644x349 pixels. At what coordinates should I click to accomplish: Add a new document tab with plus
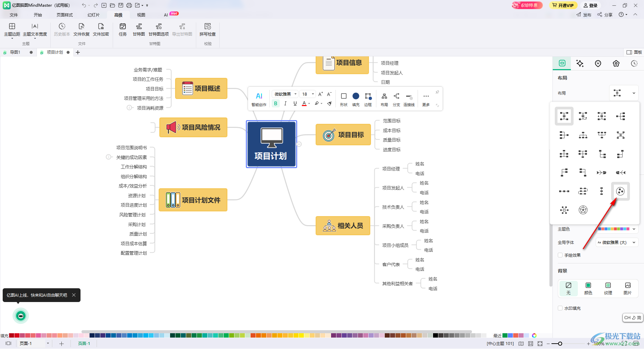click(78, 52)
